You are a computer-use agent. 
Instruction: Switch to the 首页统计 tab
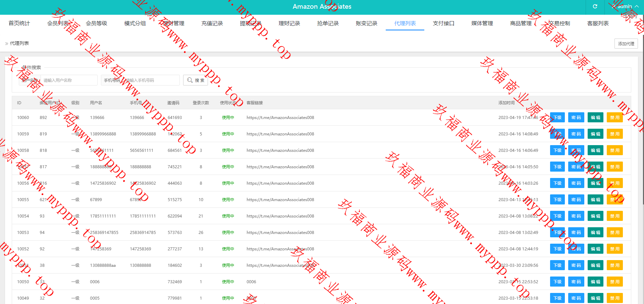(19, 23)
